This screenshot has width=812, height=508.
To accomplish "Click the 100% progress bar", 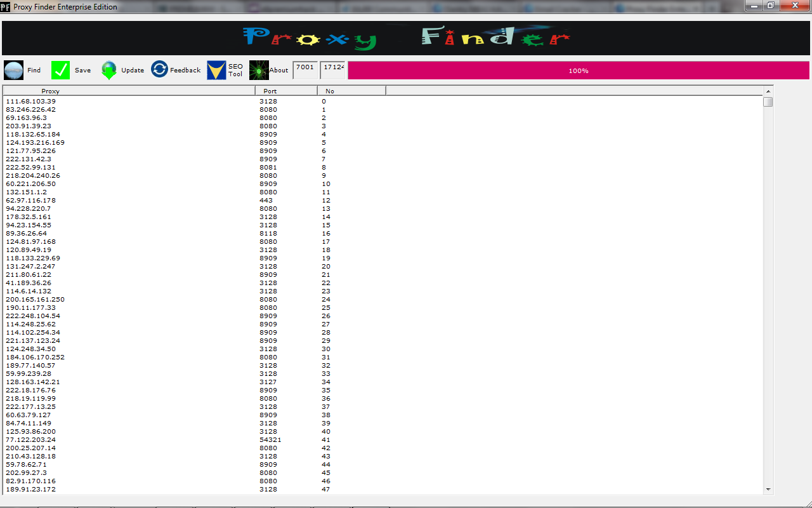I will tap(579, 70).
